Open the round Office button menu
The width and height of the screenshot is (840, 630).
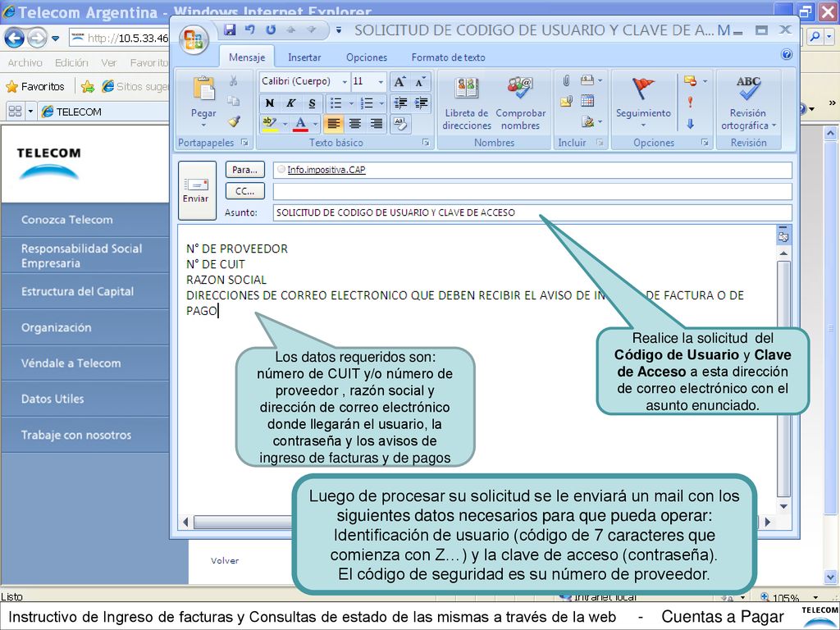[194, 41]
